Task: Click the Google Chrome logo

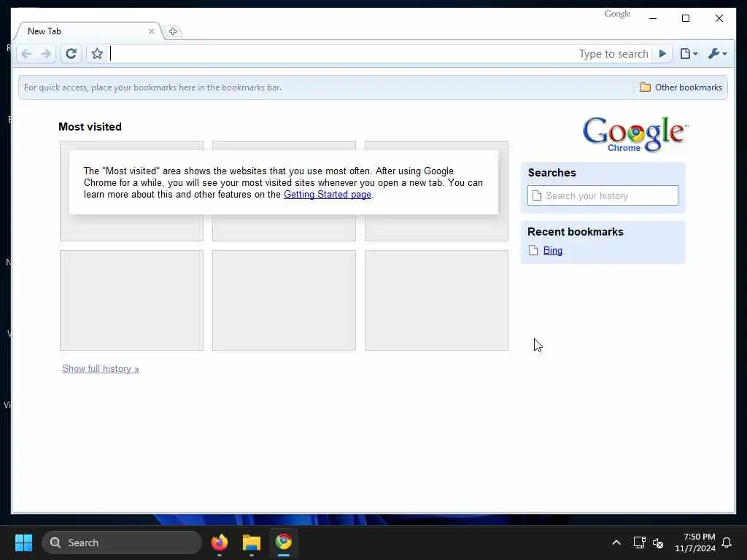Action: [x=635, y=134]
